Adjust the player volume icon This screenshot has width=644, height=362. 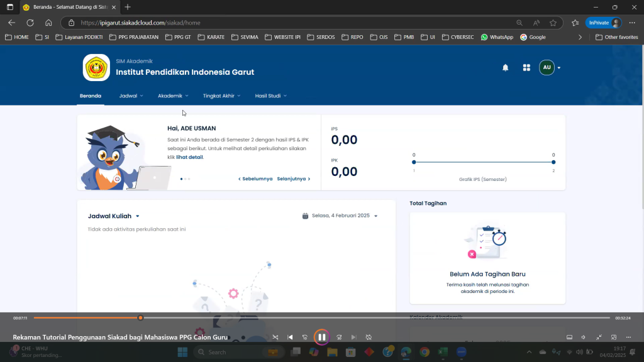coord(583,337)
